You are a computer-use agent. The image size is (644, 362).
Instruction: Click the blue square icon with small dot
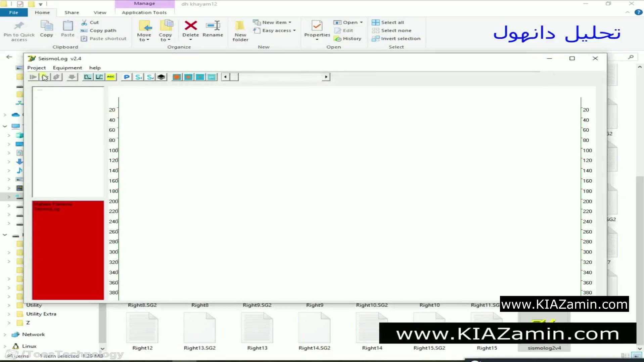[200, 77]
